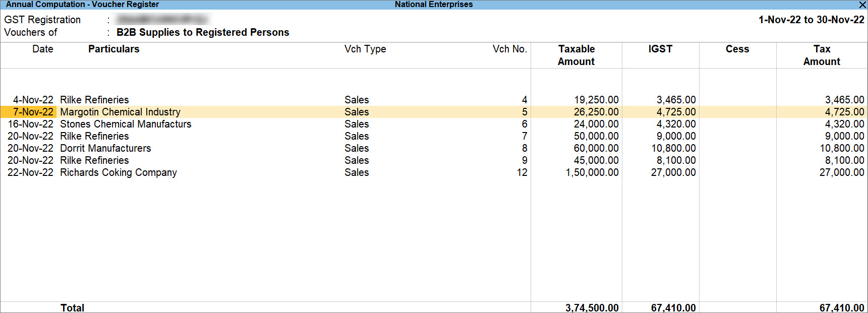Viewport: 868px width, 313px height.
Task: Click taxable amount 19,250.00
Action: [x=596, y=100]
